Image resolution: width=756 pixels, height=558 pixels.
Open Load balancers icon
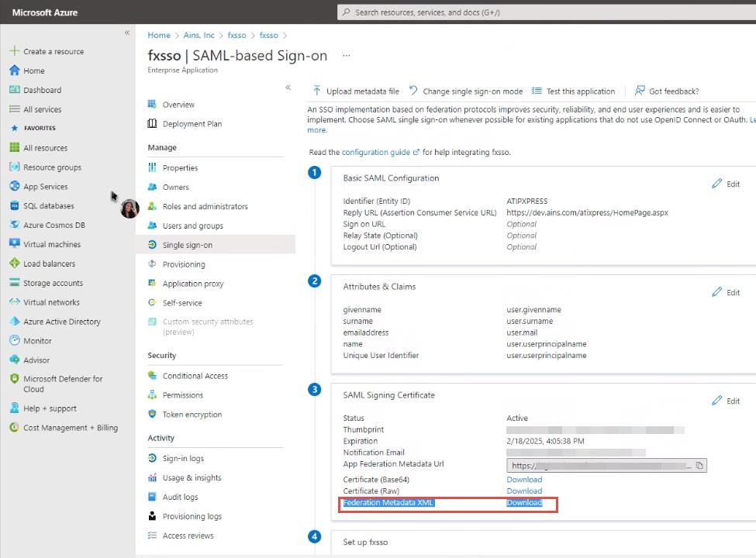pos(15,263)
